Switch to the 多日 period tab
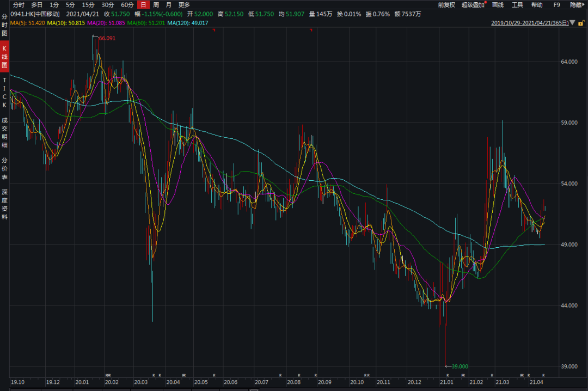Screen dimensions: 588x391 [x=37, y=5]
